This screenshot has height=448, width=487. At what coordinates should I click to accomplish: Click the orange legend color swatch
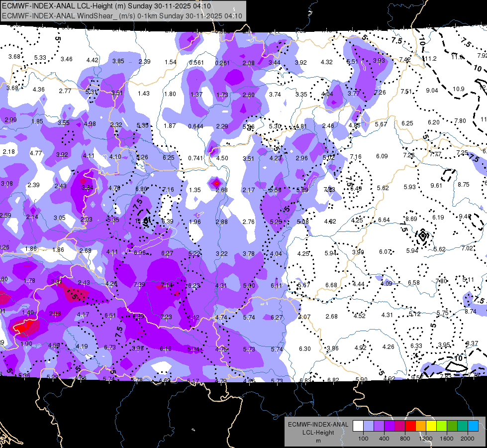421,426
